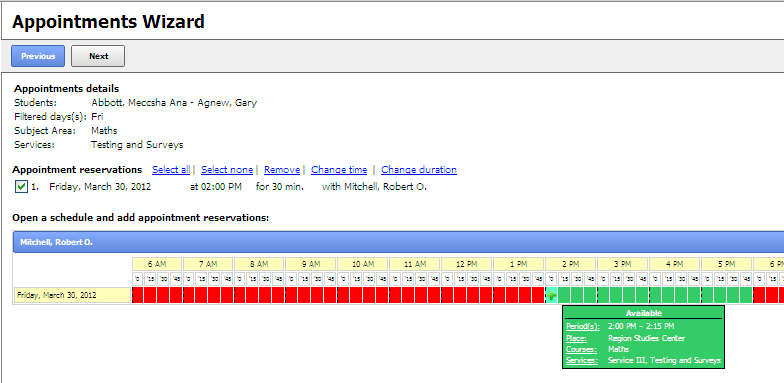The height and width of the screenshot is (383, 784).
Task: Select the 9 AM hour header
Action: (310, 264)
